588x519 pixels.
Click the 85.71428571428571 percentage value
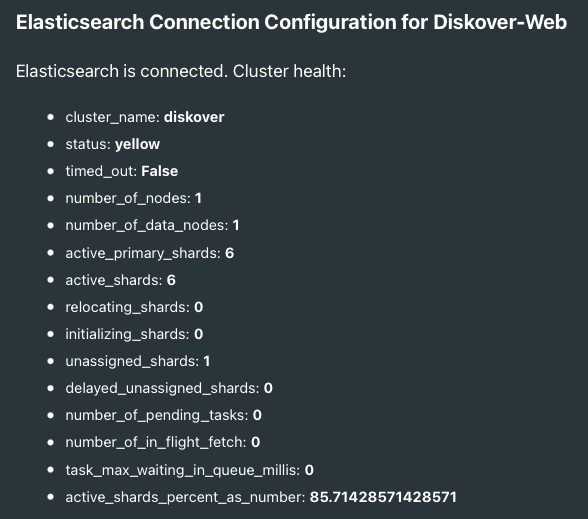383,497
